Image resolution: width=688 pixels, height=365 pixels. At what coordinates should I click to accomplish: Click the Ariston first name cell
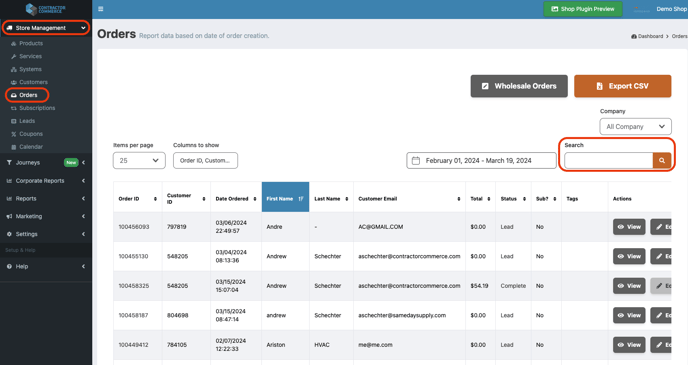pos(276,345)
